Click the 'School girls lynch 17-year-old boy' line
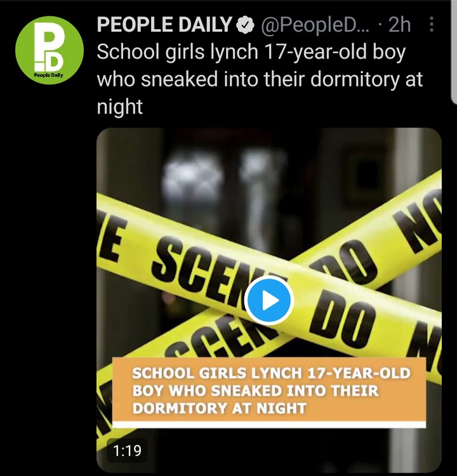 [251, 52]
